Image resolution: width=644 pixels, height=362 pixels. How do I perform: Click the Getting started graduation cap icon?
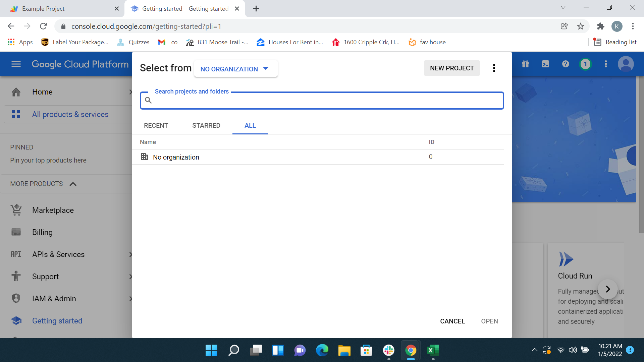click(16, 321)
